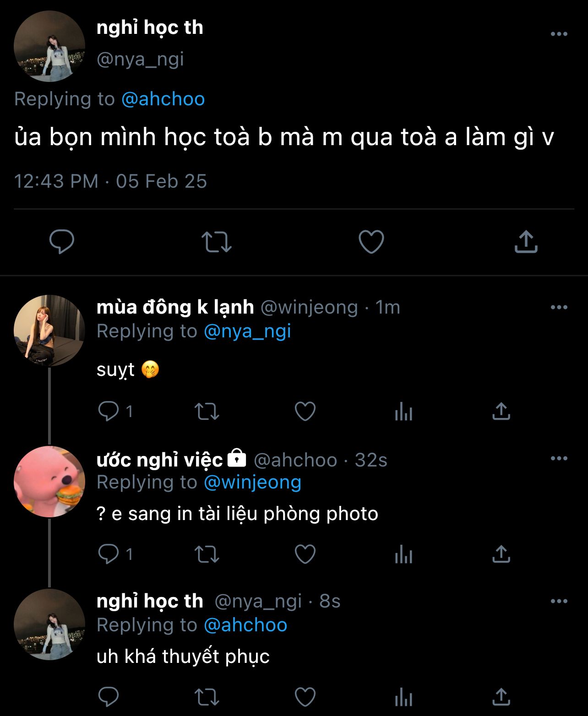Open the pink character avatar of ahchoo

coord(49,482)
